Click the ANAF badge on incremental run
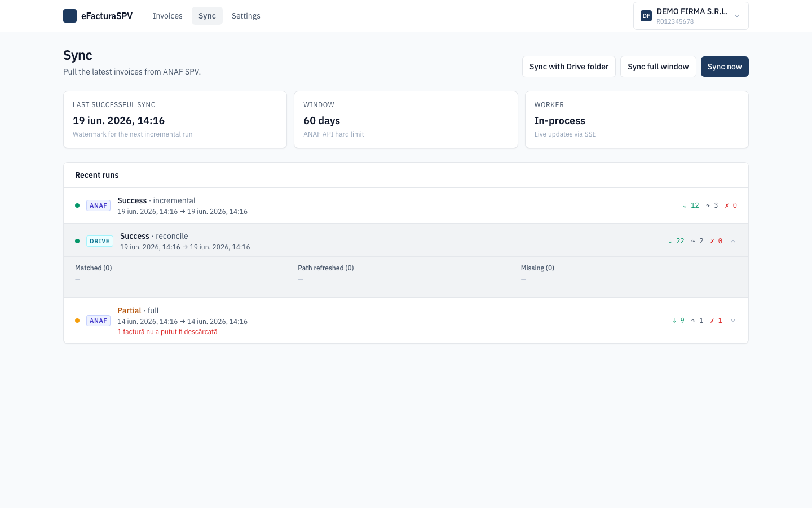812x508 pixels. [x=98, y=205]
